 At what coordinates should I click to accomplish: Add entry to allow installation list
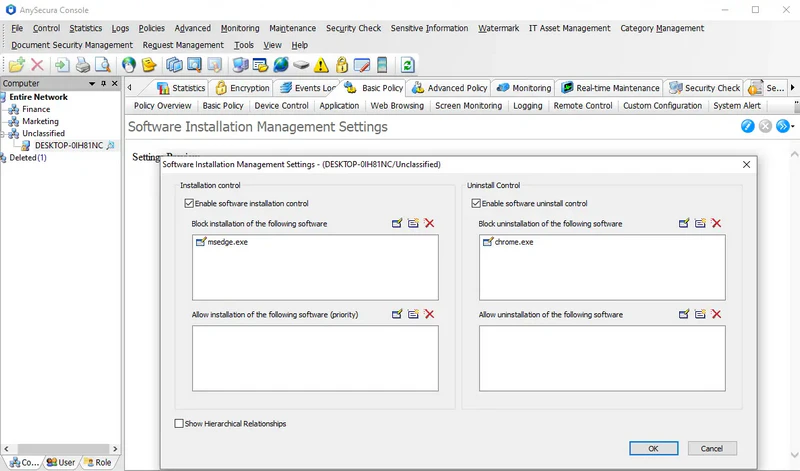click(397, 314)
